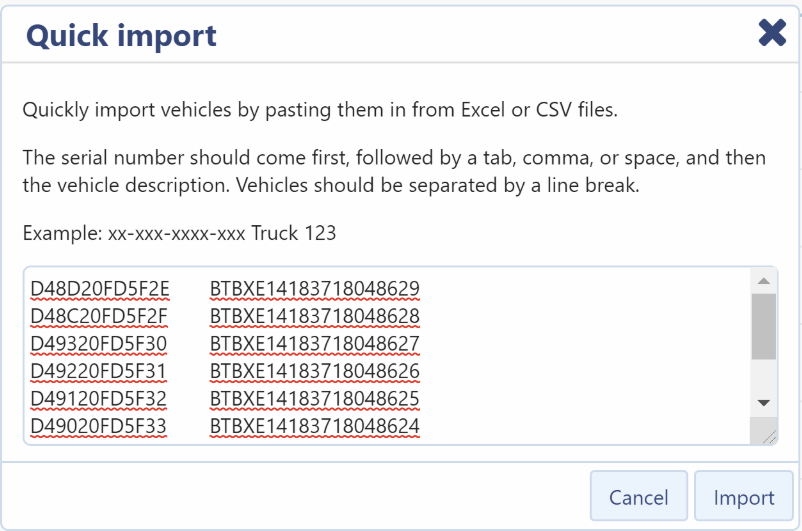This screenshot has width=802, height=531.
Task: Click description BTBXE14183718048624
Action: (315, 426)
